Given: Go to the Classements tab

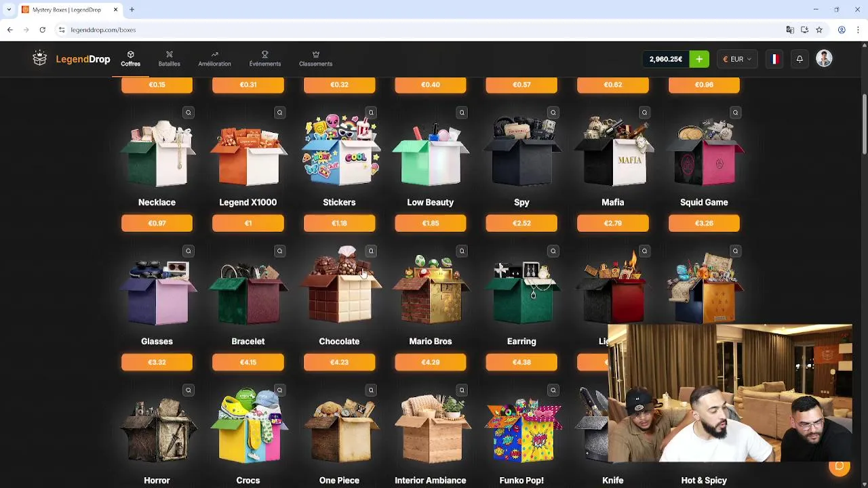Looking at the screenshot, I should pos(315,59).
